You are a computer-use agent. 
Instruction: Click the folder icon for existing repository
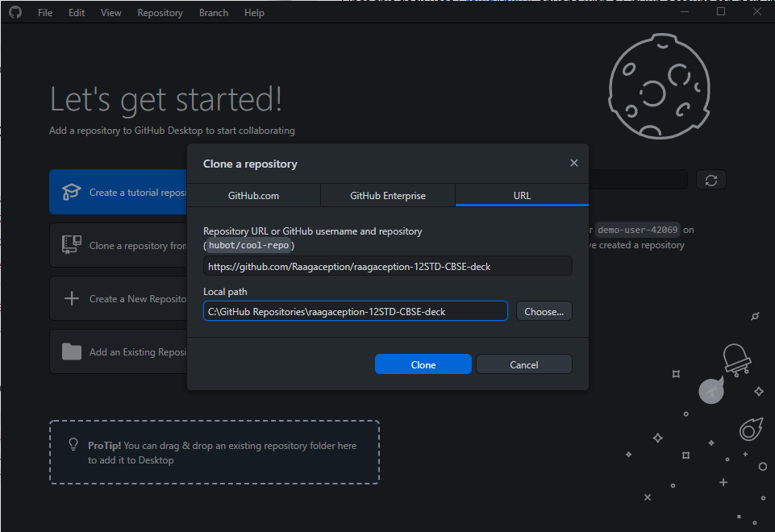point(72,351)
